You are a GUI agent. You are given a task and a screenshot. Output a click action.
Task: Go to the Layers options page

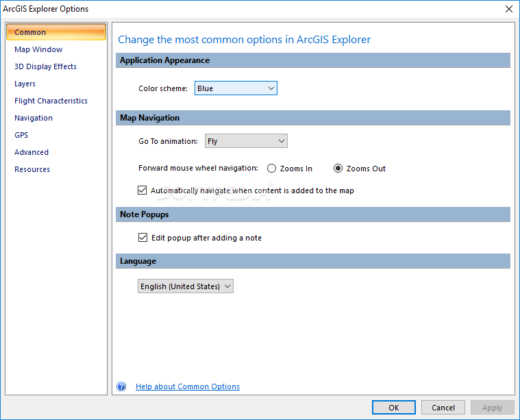[25, 84]
